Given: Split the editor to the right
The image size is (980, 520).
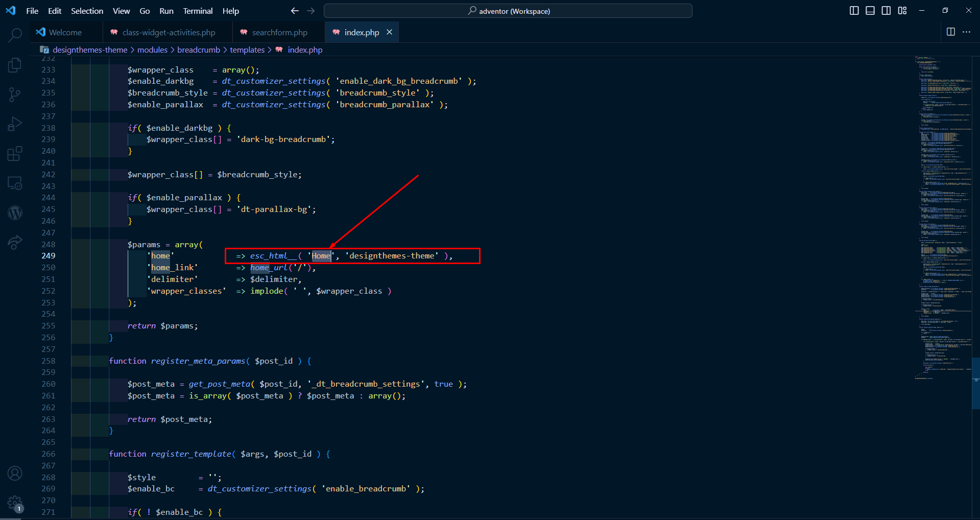Looking at the screenshot, I should (x=950, y=32).
